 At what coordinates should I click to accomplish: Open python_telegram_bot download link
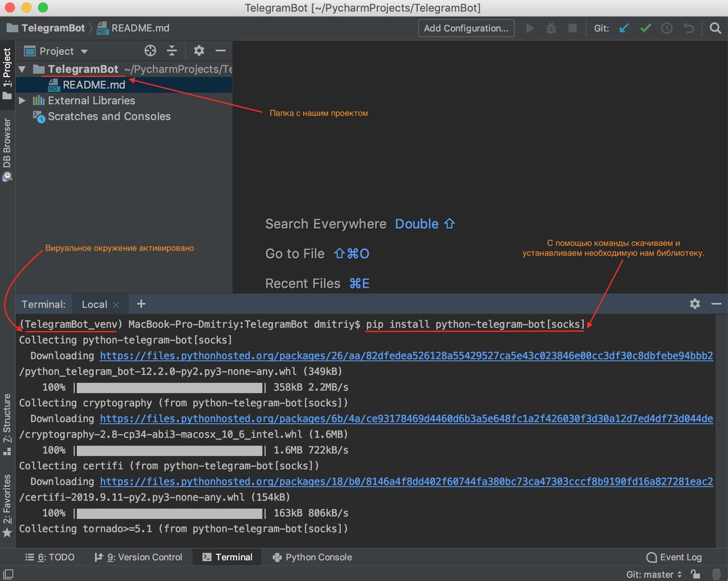pyautogui.click(x=406, y=356)
